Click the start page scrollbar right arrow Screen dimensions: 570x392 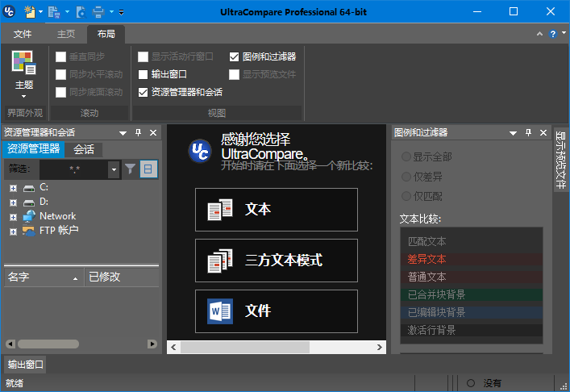[x=380, y=348]
